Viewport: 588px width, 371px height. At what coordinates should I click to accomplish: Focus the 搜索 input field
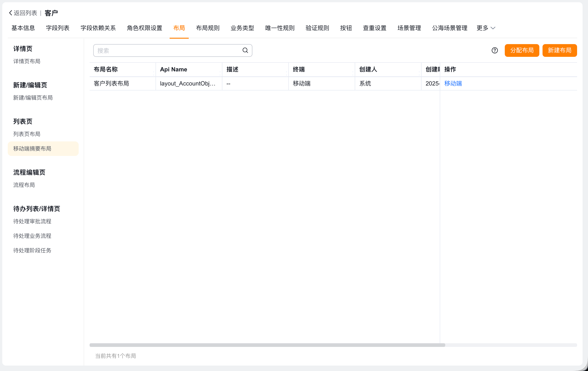point(173,50)
